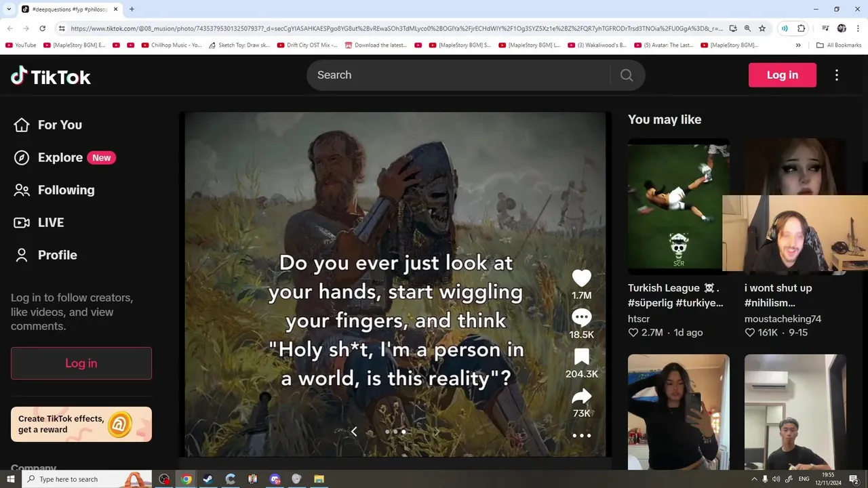Reload the page in Chrome
This screenshot has width=868, height=488.
pos(43,28)
